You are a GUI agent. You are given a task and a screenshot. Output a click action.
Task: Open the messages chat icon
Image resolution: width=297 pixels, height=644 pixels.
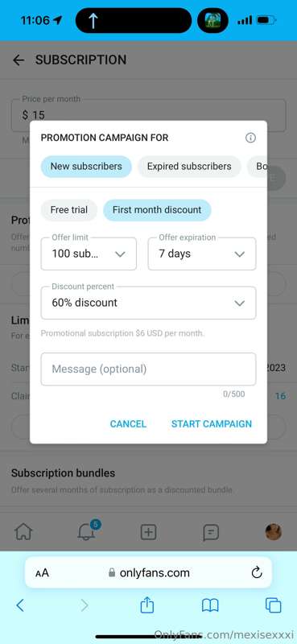[211, 532]
